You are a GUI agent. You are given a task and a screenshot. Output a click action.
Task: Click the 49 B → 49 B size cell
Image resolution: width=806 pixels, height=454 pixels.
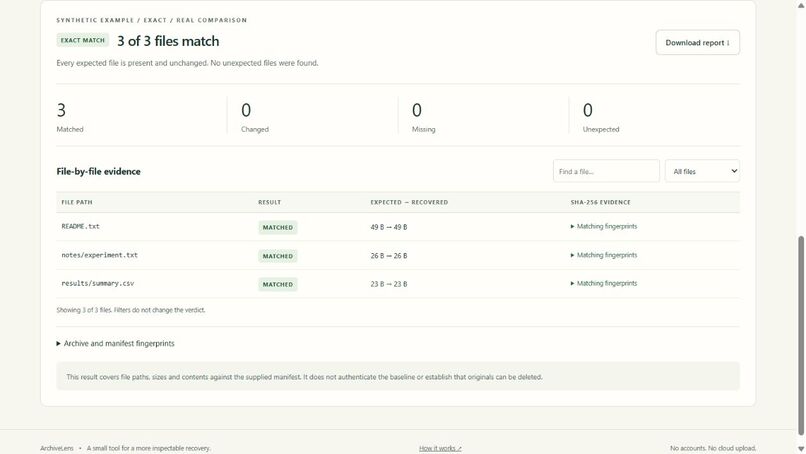389,227
